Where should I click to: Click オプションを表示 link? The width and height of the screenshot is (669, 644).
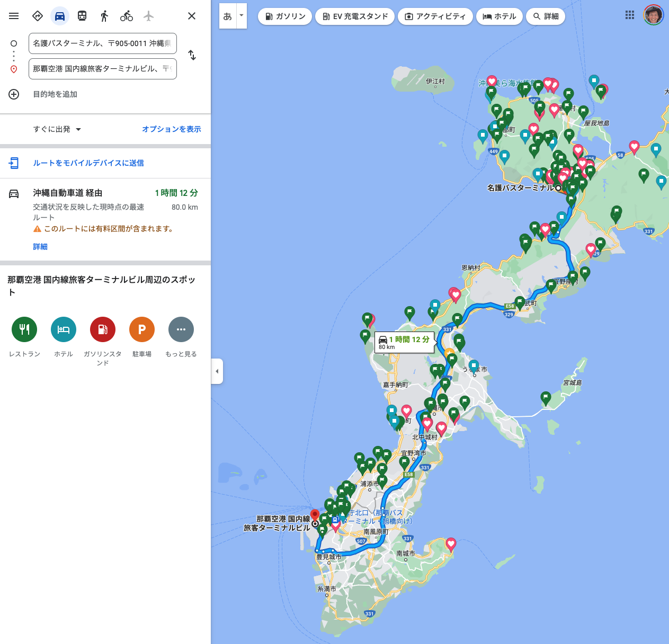171,129
